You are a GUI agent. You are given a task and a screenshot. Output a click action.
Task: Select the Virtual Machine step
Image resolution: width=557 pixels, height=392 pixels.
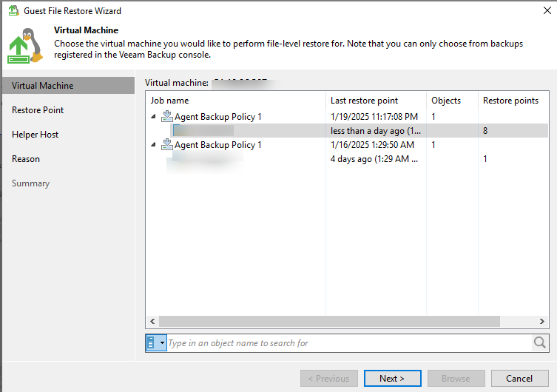42,86
